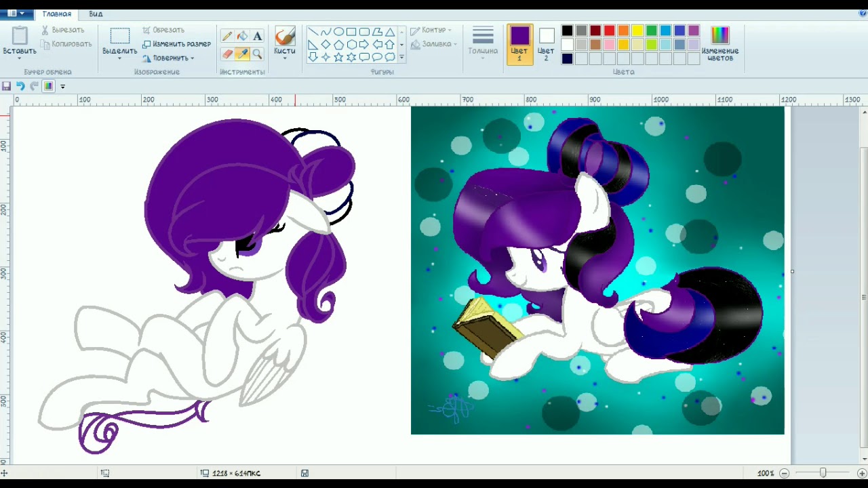Click the Копировать copy button
This screenshot has height=488, width=868.
66,44
